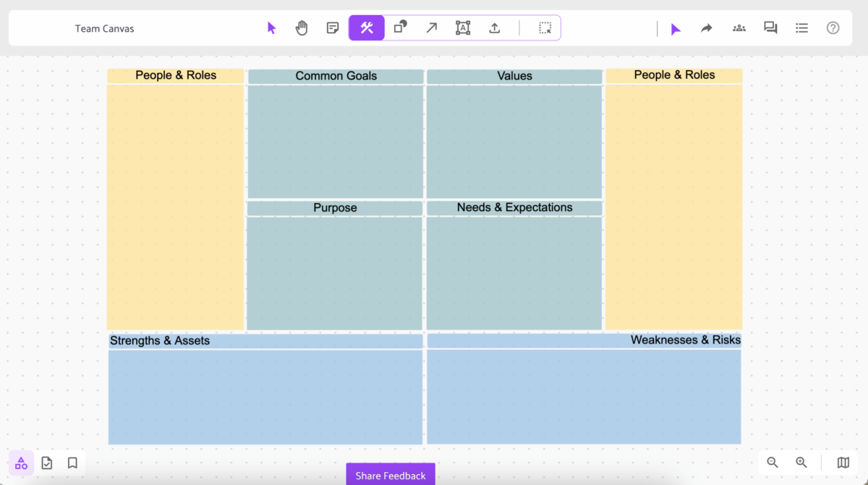
Task: Select the cursor selection tool
Action: [x=271, y=27]
